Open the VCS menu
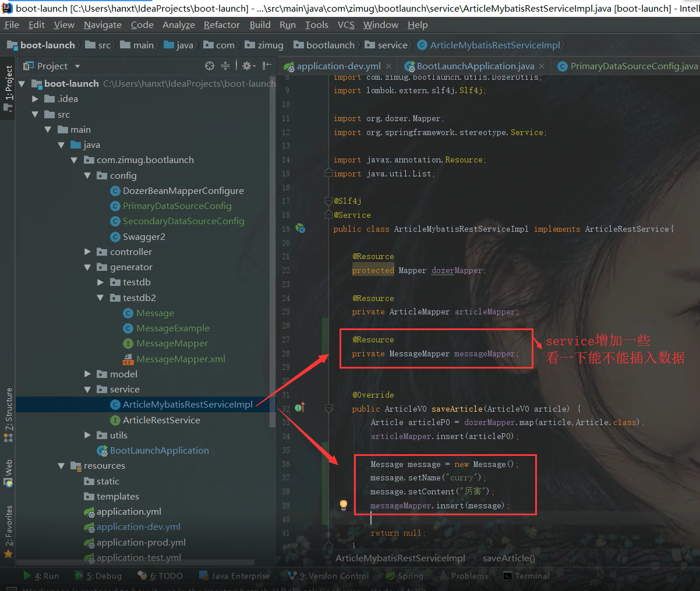 (x=346, y=25)
